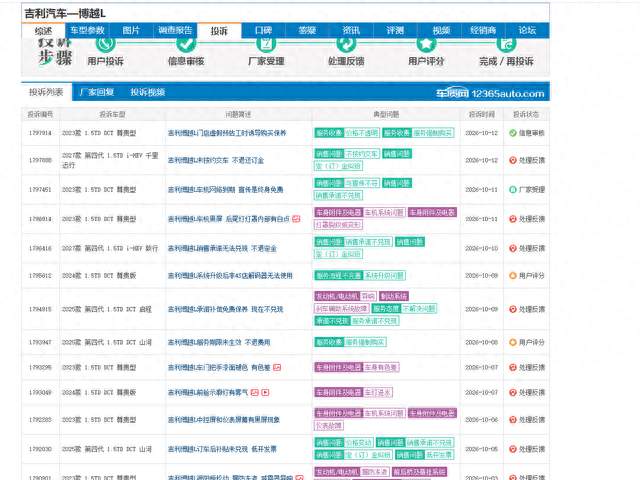Click 车身有色差 tag
The width and height of the screenshot is (640, 480).
(380, 367)
